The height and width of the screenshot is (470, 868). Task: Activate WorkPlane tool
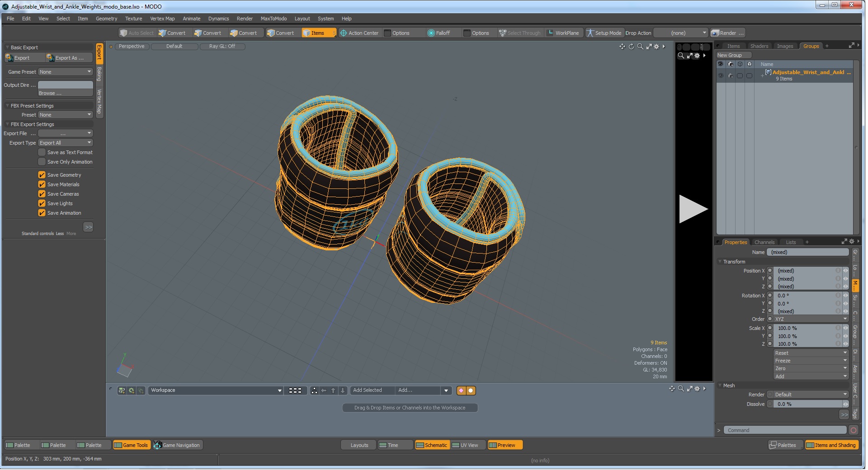pos(563,33)
